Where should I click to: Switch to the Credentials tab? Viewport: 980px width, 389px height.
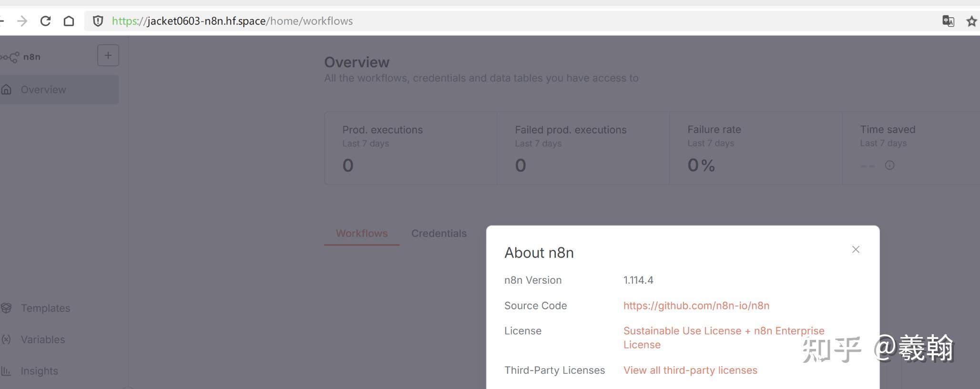439,234
